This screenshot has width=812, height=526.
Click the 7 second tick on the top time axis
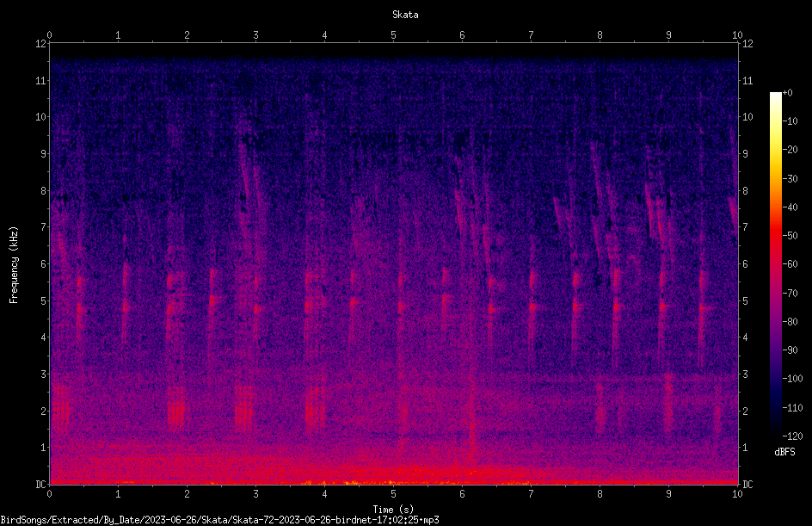531,35
